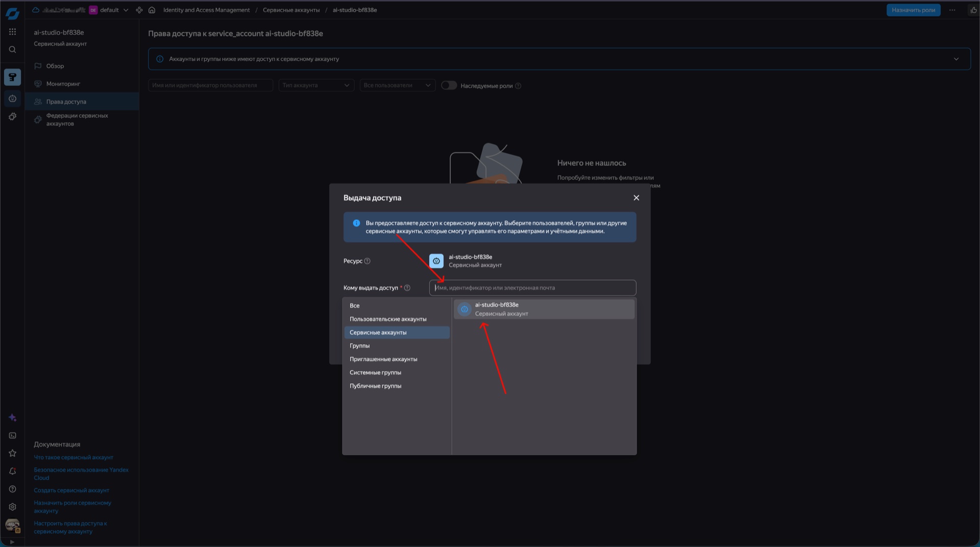This screenshot has width=980, height=547.
Task: Click the home icon in breadcrumb
Action: click(152, 10)
